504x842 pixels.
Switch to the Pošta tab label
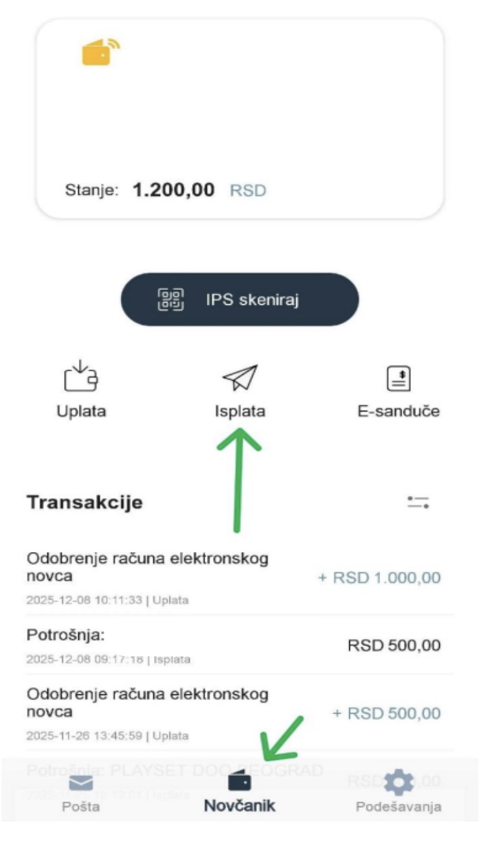coord(78,807)
